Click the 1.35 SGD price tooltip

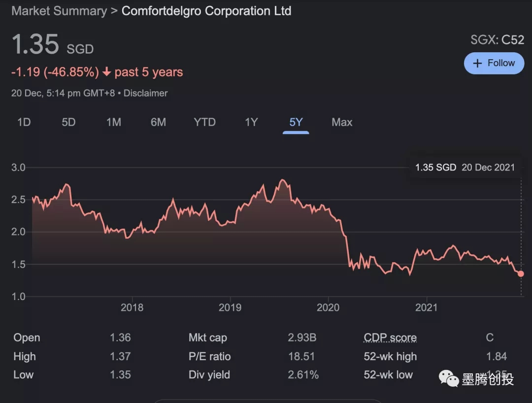(465, 168)
